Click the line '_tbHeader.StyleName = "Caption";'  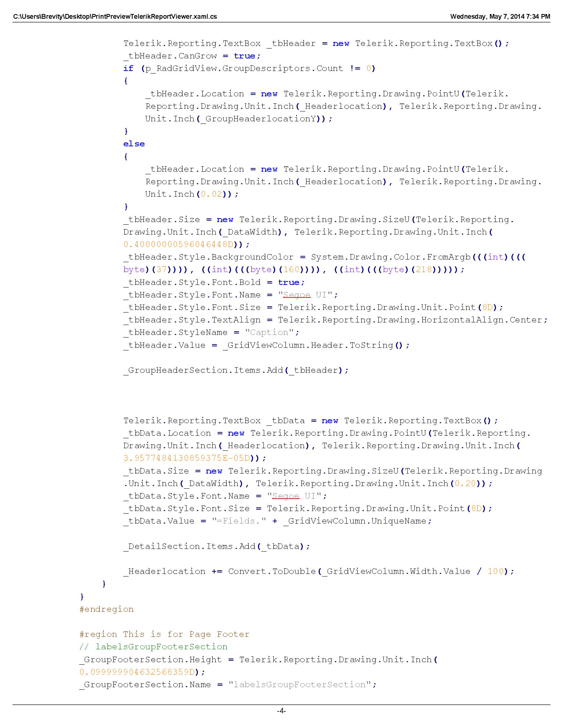click(212, 332)
